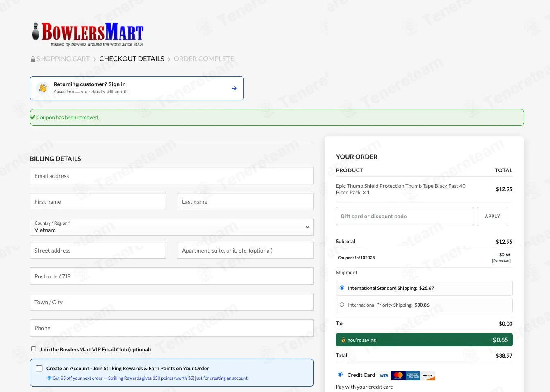Focus the Street address field

pyautogui.click(x=98, y=250)
